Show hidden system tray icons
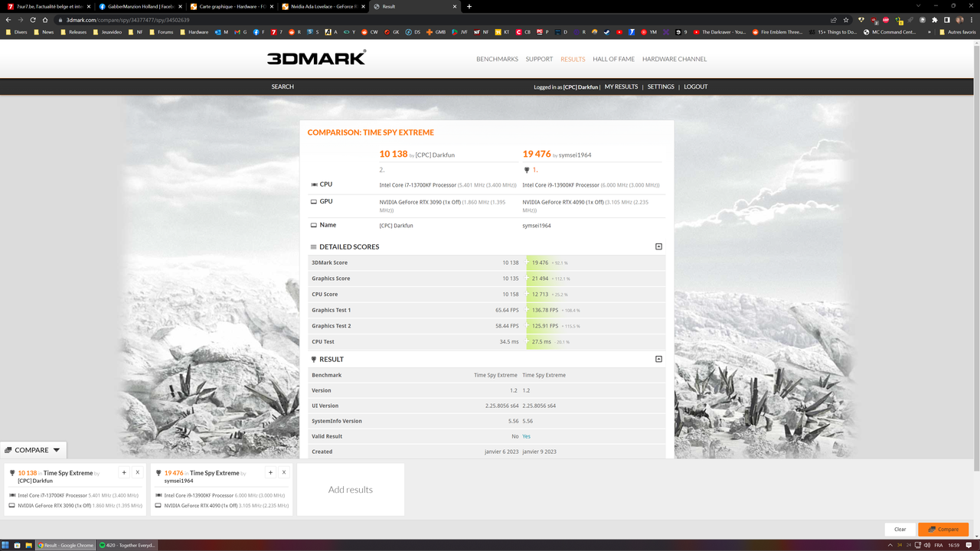The width and height of the screenshot is (980, 551). pos(890,546)
